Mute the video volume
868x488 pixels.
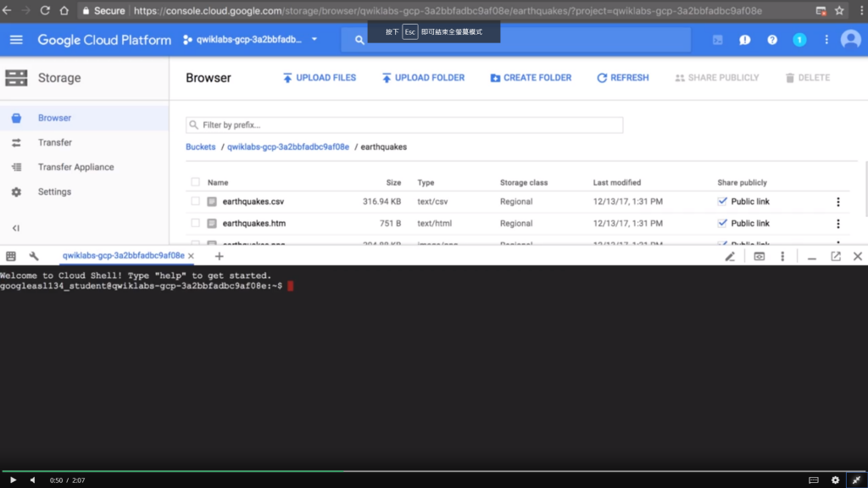[x=33, y=480]
